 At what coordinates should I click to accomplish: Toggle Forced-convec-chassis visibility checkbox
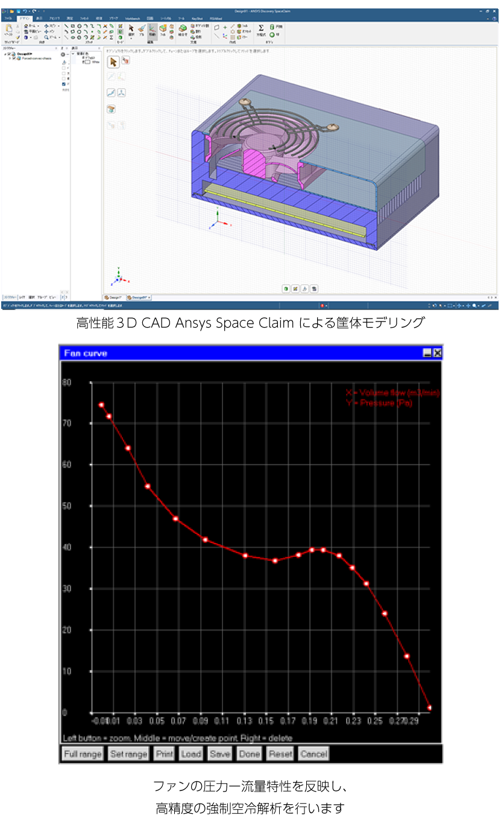point(14,58)
